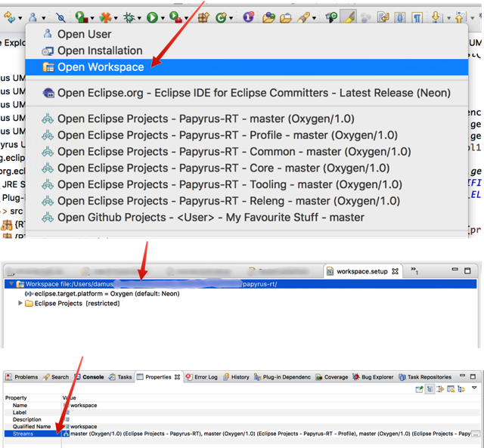
Task: Click the green C new class icon
Action: (x=221, y=17)
